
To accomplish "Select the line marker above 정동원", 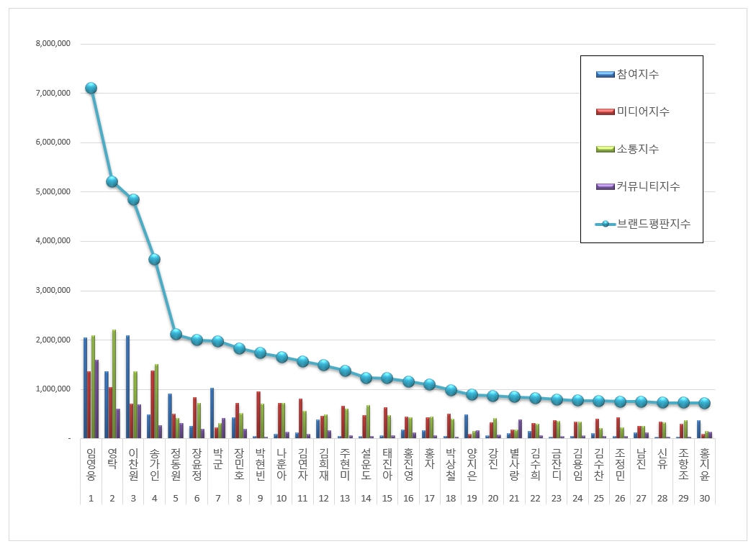I will [x=176, y=334].
